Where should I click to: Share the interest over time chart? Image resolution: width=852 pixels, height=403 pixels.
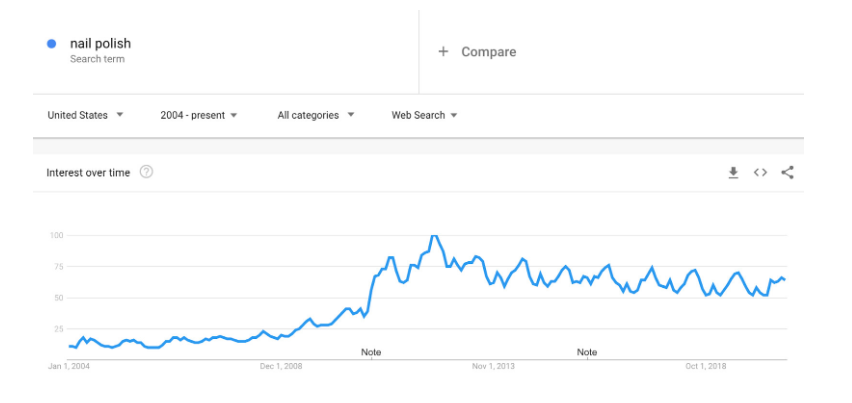787,173
